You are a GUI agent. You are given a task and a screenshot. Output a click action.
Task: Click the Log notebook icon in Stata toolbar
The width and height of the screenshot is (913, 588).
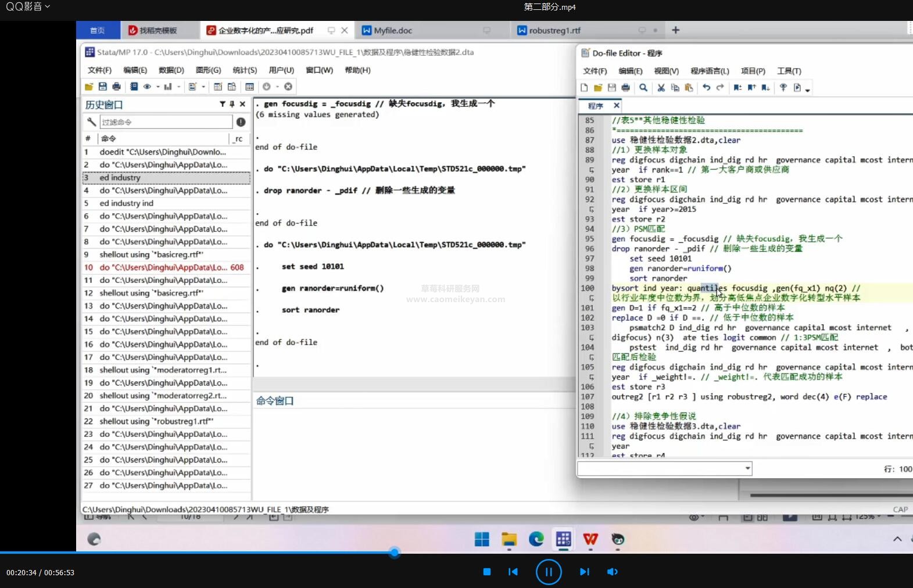point(134,87)
